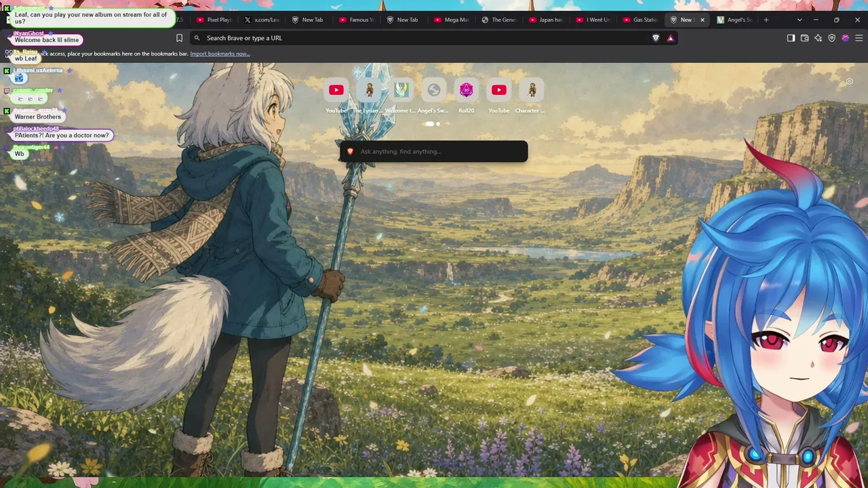Go to second page of shortcut tiles

[x=438, y=124]
